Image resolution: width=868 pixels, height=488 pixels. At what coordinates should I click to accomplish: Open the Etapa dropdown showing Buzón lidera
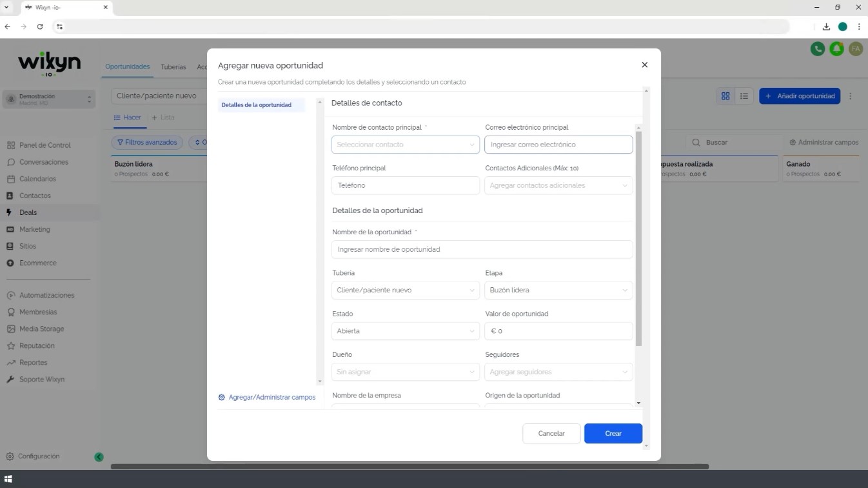click(x=558, y=290)
